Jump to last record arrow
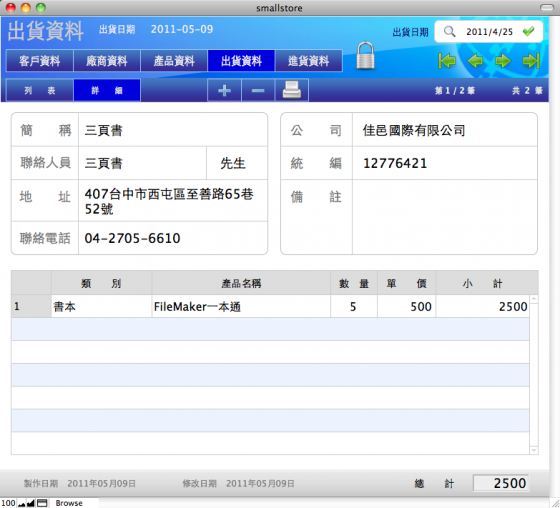 coord(531,61)
